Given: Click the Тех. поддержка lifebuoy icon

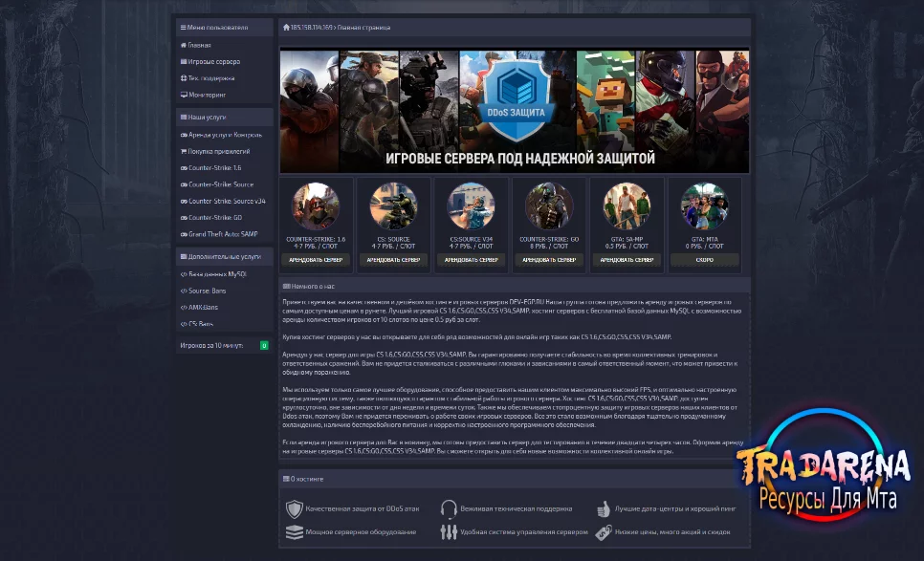Looking at the screenshot, I should 184,77.
